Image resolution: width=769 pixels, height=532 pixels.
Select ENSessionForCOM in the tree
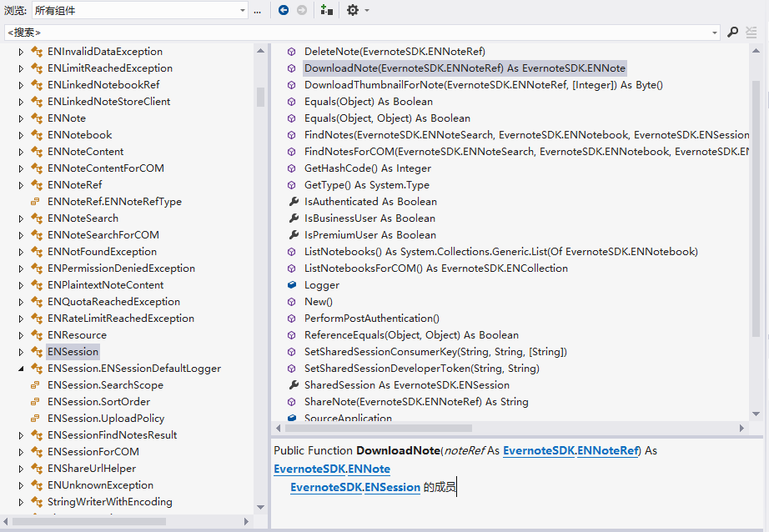[x=93, y=452]
